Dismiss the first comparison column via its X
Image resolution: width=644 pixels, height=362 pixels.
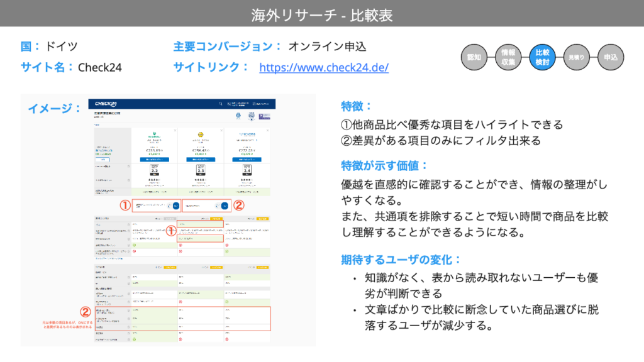point(175,130)
